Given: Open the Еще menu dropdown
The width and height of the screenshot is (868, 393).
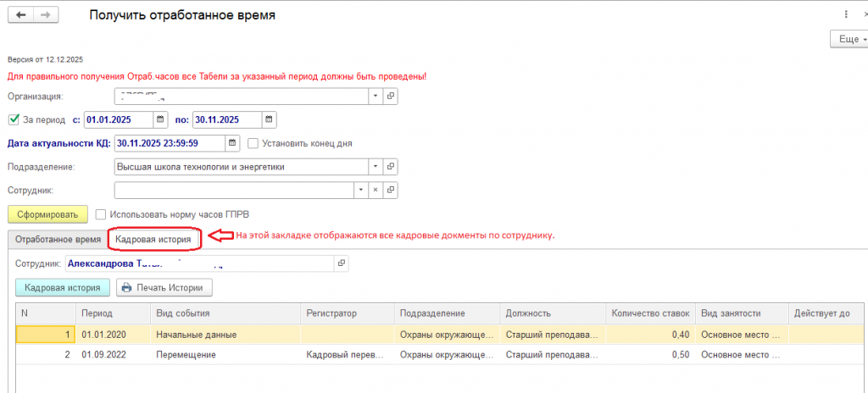Looking at the screenshot, I should click(x=848, y=39).
